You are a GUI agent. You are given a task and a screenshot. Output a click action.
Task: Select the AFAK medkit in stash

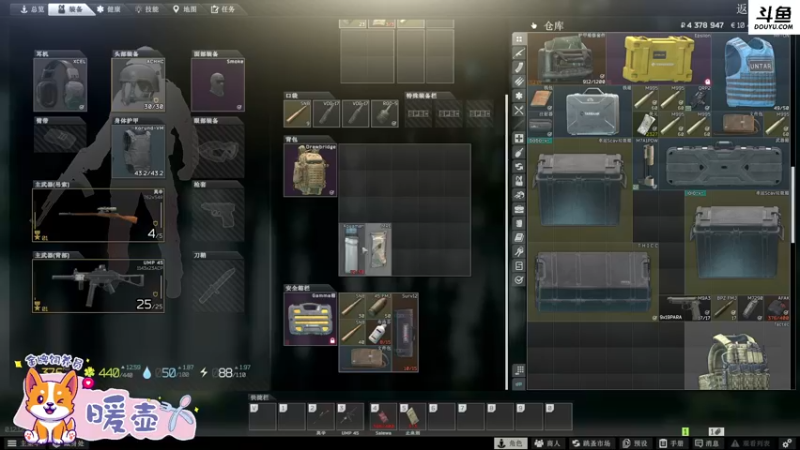point(776,308)
